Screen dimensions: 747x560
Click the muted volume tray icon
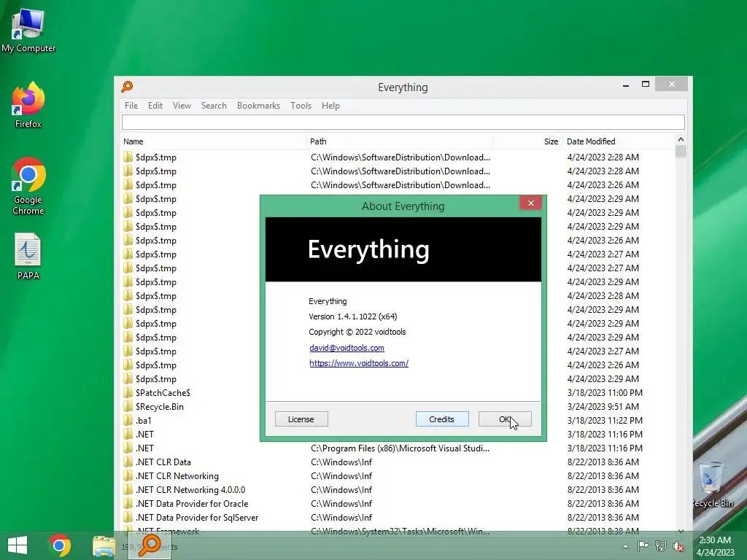(x=678, y=547)
